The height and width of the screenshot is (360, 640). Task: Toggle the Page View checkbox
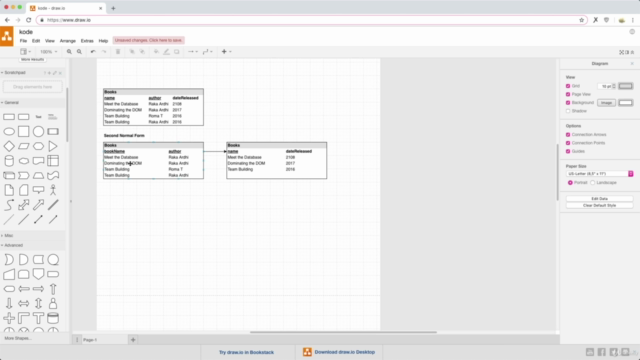point(568,94)
